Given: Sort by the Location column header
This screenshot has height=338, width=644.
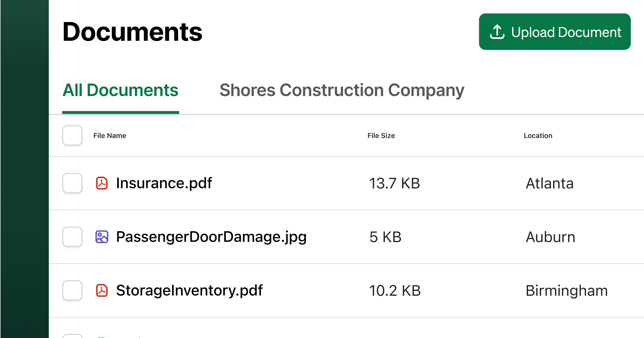Looking at the screenshot, I should click(x=538, y=136).
